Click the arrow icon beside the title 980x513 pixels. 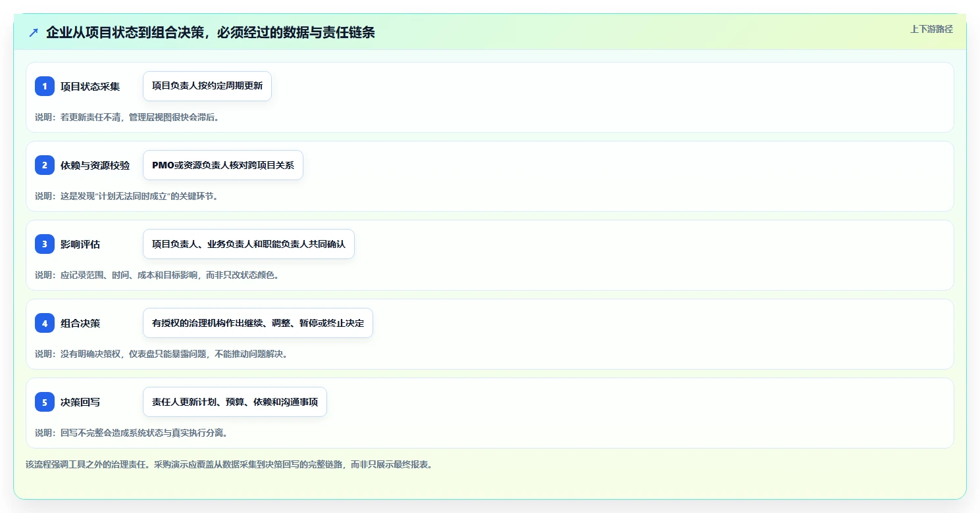pos(34,33)
